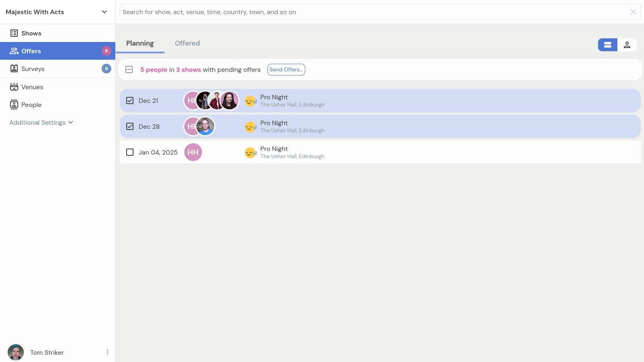The height and width of the screenshot is (362, 644).
Task: Uncheck the Dec 21 show checkbox
Action: (x=130, y=100)
